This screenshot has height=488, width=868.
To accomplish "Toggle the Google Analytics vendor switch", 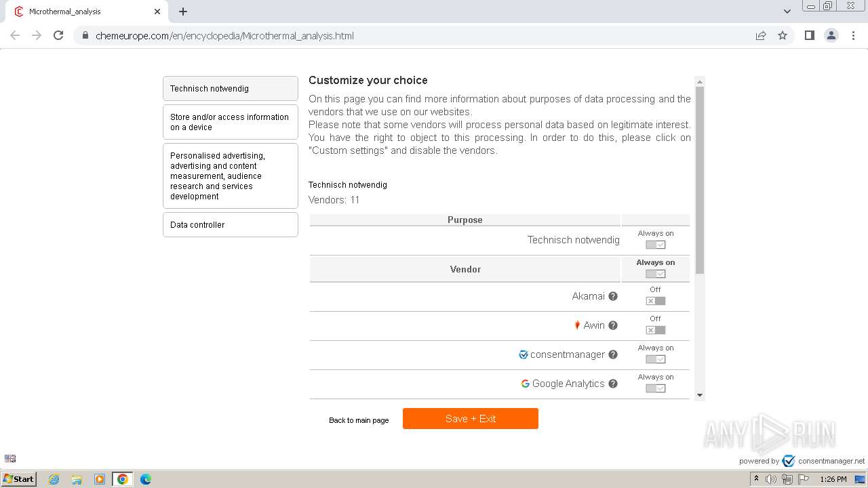I will click(x=655, y=388).
